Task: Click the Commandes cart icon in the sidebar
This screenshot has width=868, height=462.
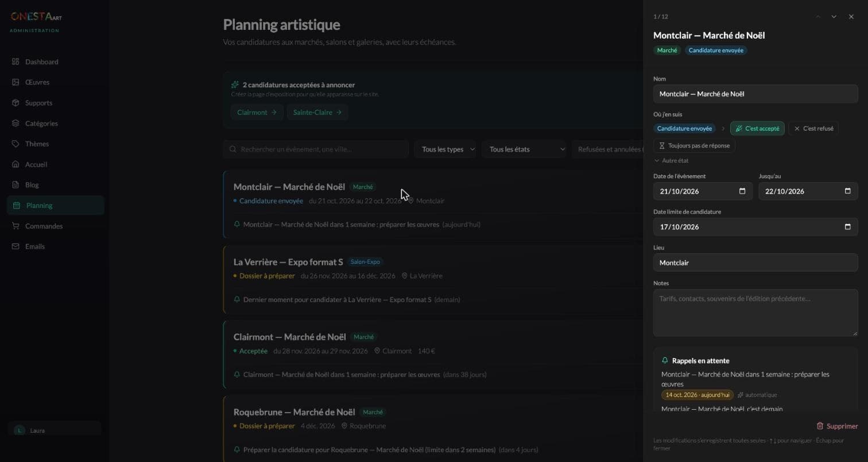Action: [x=15, y=226]
